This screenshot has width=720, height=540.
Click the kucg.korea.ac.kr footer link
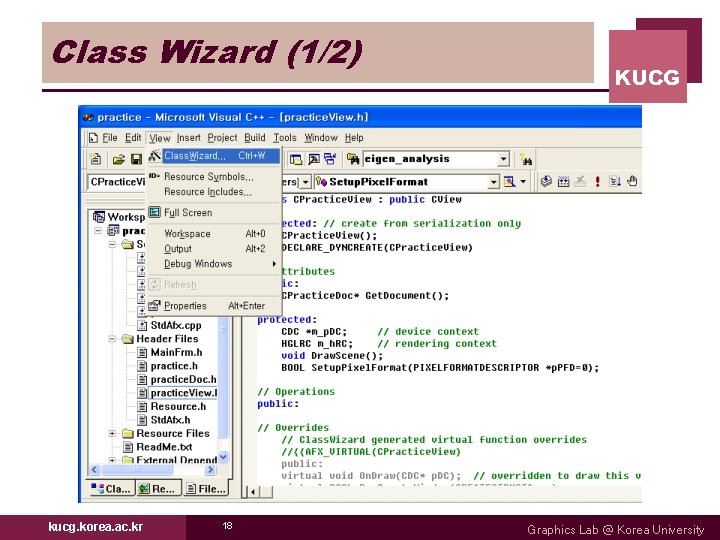coord(96,527)
